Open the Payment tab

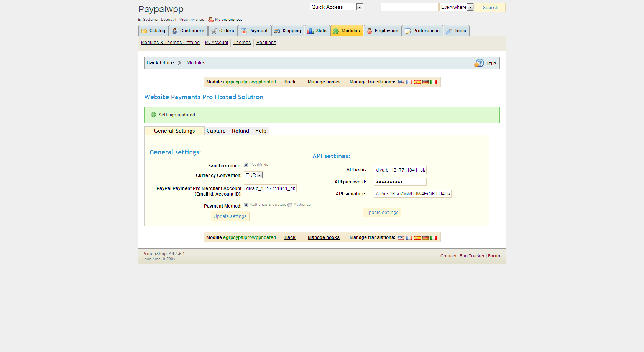(x=255, y=31)
